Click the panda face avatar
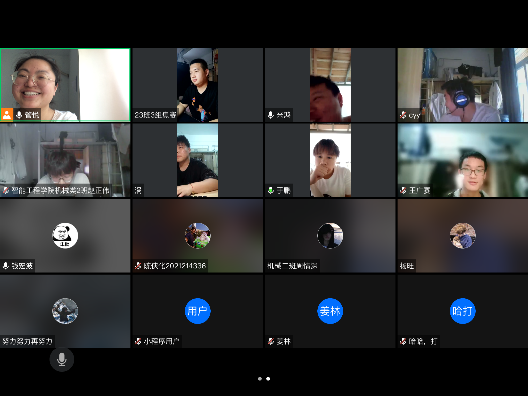Screen dimensions: 528x396 65,235
